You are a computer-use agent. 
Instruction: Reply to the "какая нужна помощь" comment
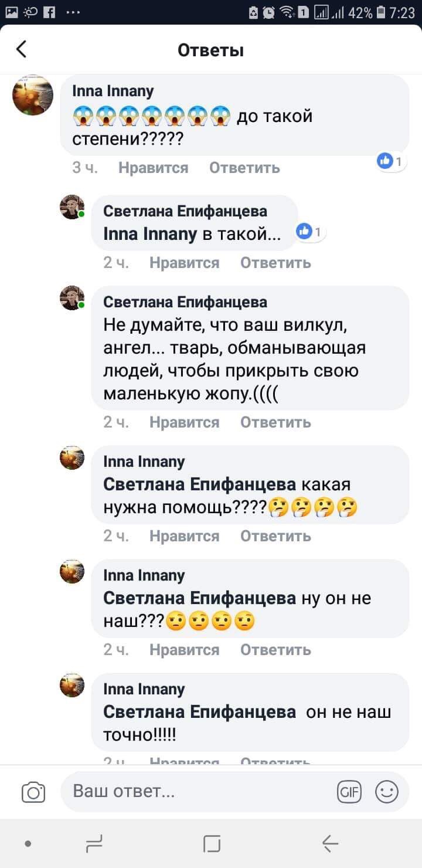click(275, 536)
